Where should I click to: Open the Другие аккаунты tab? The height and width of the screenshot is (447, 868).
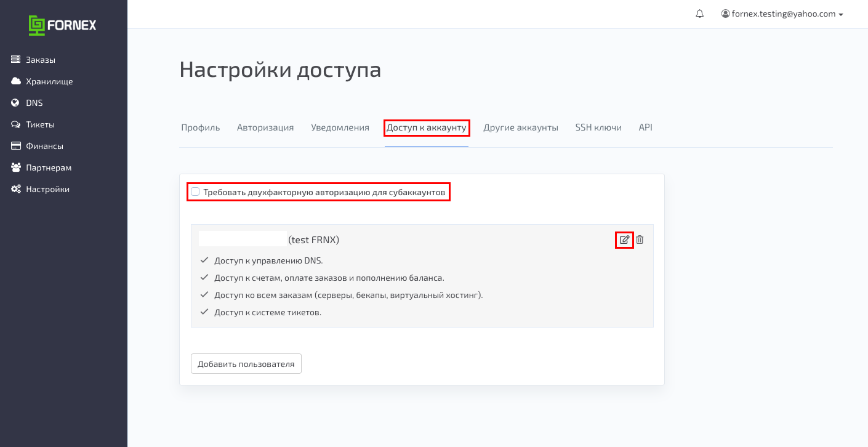click(521, 127)
